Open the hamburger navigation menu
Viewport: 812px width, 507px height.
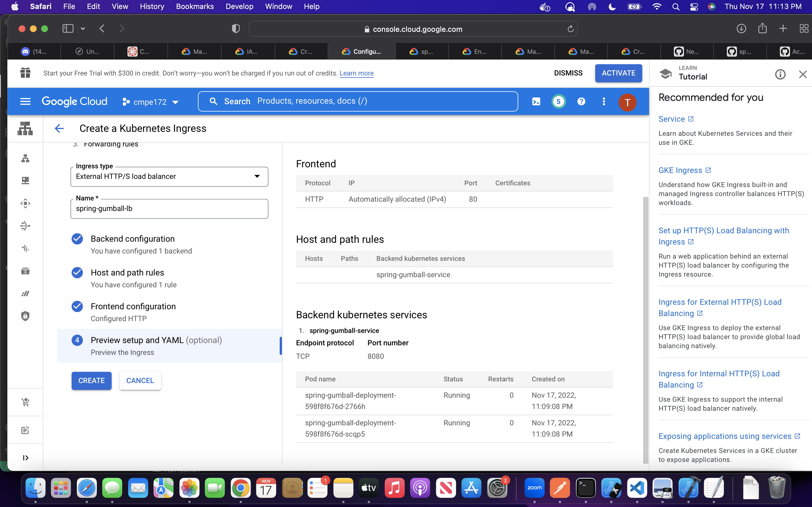(x=25, y=102)
